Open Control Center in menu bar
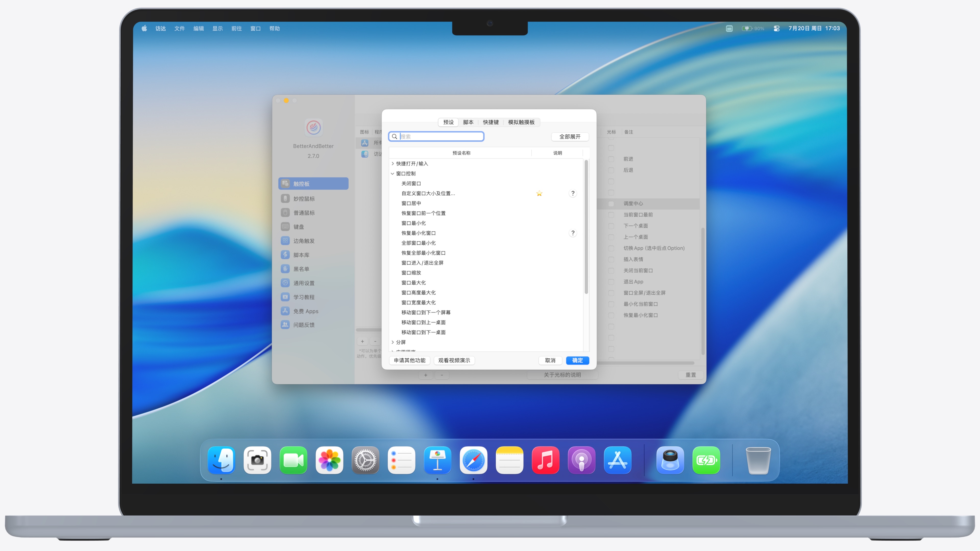Image resolution: width=980 pixels, height=551 pixels. 776,29
